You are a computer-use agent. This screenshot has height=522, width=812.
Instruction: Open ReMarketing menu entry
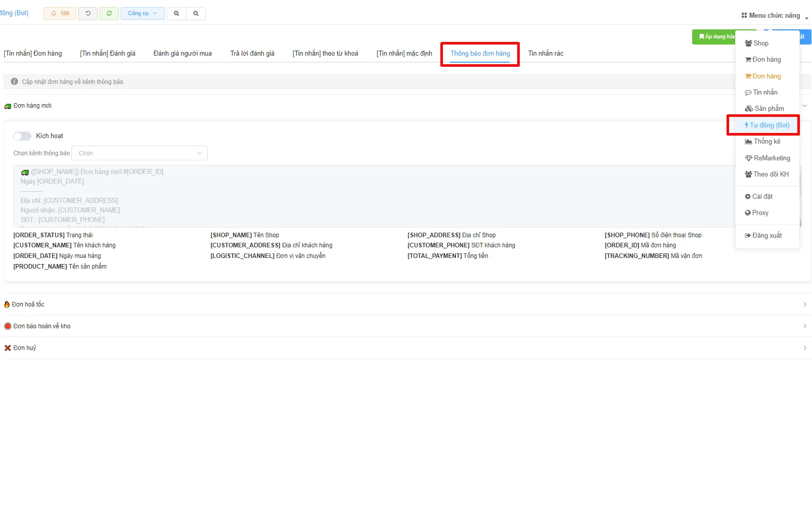click(x=768, y=158)
